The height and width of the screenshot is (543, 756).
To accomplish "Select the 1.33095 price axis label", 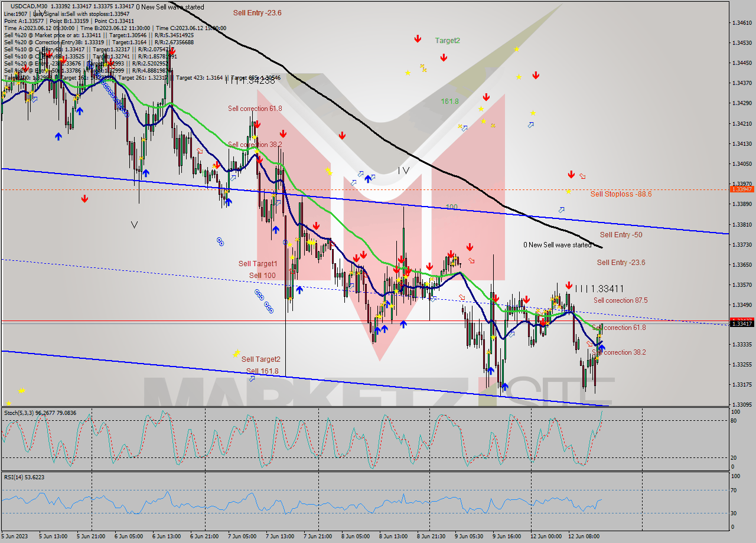I will click(741, 404).
